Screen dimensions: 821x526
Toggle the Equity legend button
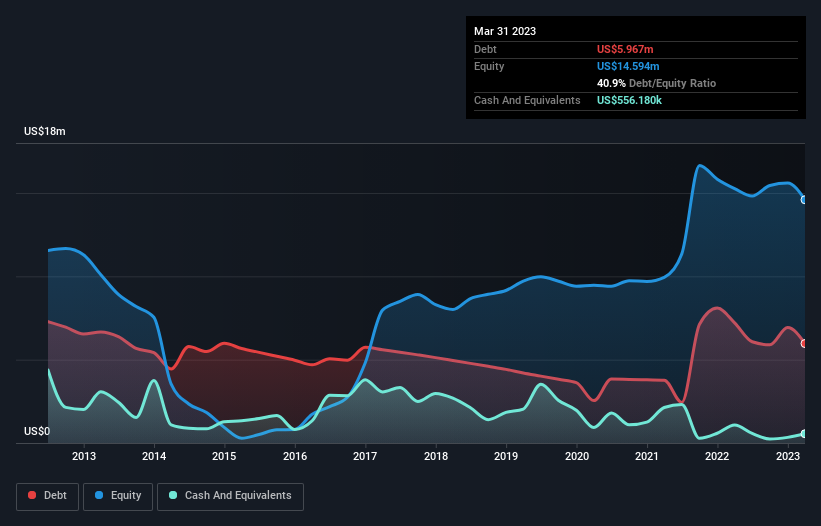coord(118,496)
